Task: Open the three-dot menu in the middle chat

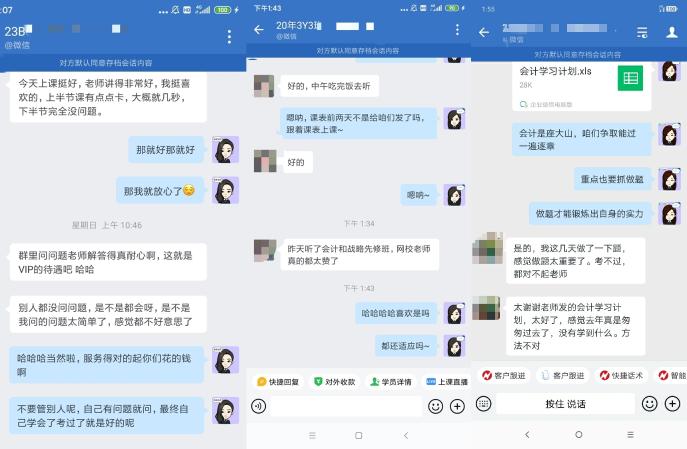Action: pyautogui.click(x=457, y=29)
